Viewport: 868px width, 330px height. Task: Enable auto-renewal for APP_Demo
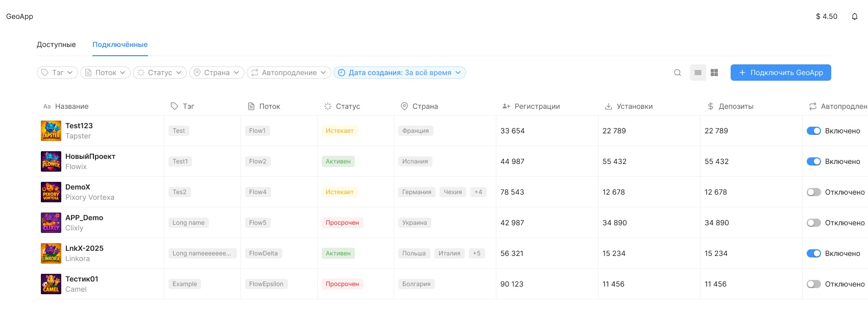[814, 223]
